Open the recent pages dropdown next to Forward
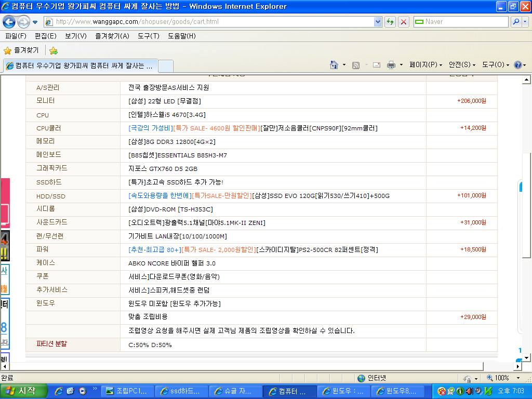Screen dimensions: 532x399 point(35,22)
